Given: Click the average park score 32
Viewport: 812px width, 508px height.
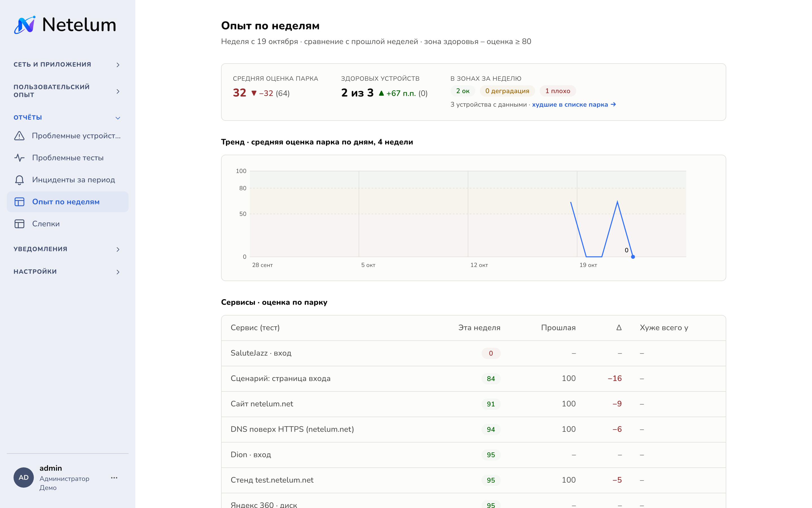Looking at the screenshot, I should 240,93.
